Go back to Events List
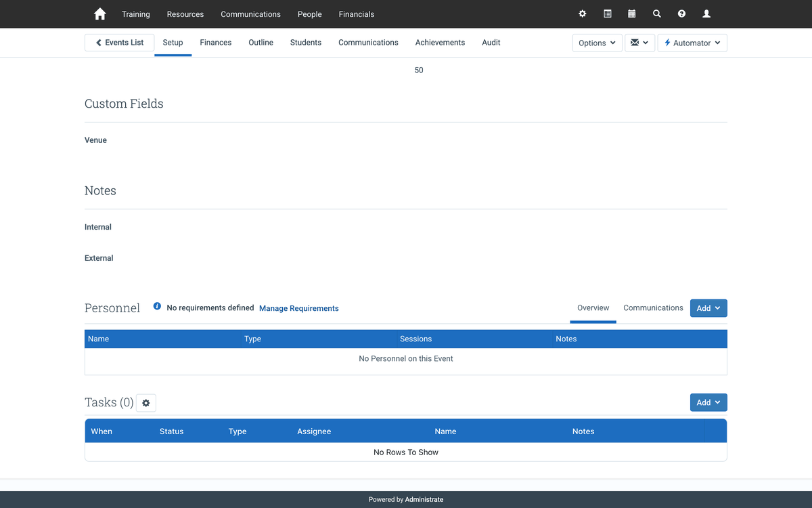This screenshot has height=508, width=812. coord(120,43)
